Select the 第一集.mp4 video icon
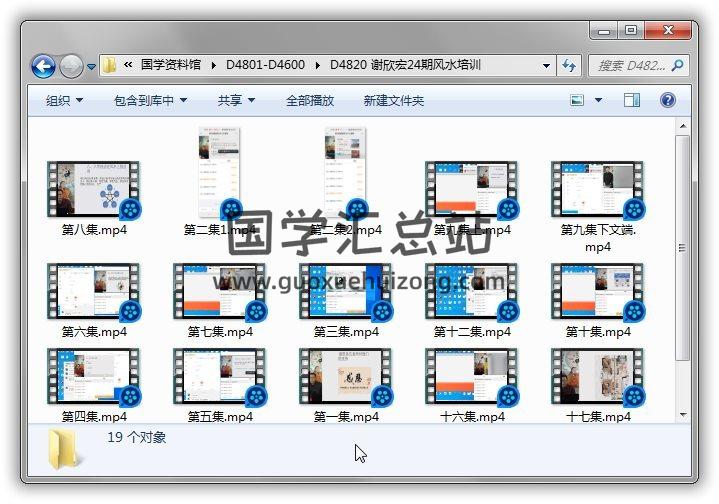This screenshot has width=719, height=504. 346,377
